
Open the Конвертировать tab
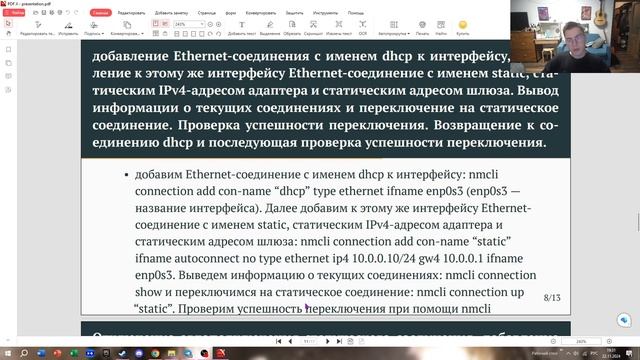coord(261,13)
